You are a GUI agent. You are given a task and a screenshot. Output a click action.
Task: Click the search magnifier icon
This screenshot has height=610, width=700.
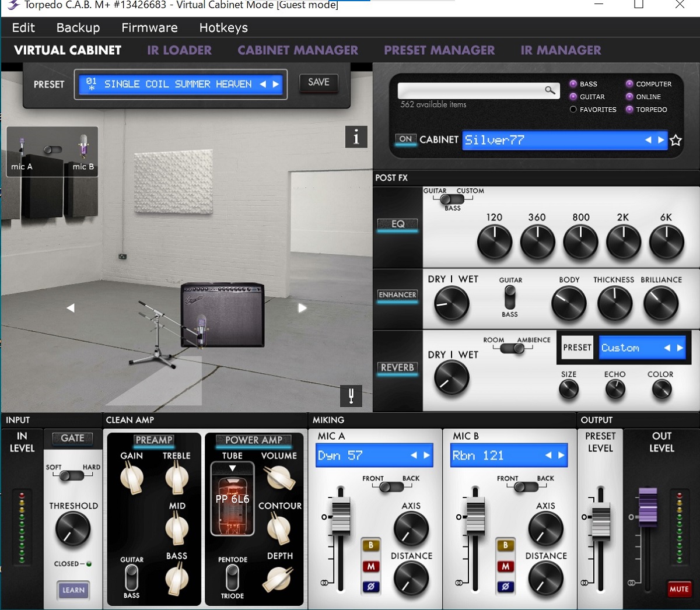pyautogui.click(x=549, y=90)
